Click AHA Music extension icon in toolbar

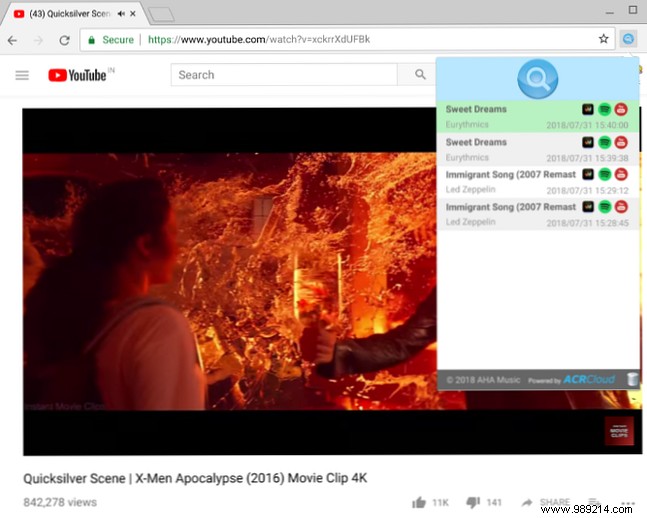pyautogui.click(x=628, y=39)
